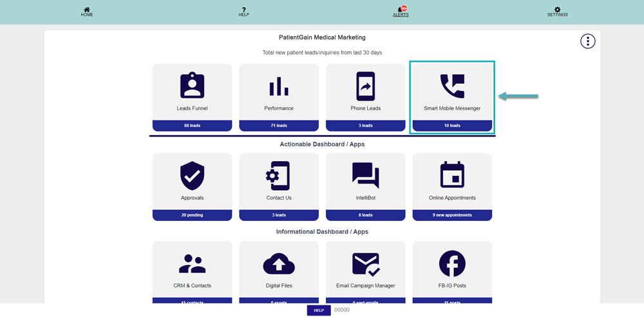Click the IntelliBot label
The image size is (644, 317).
(x=366, y=198)
